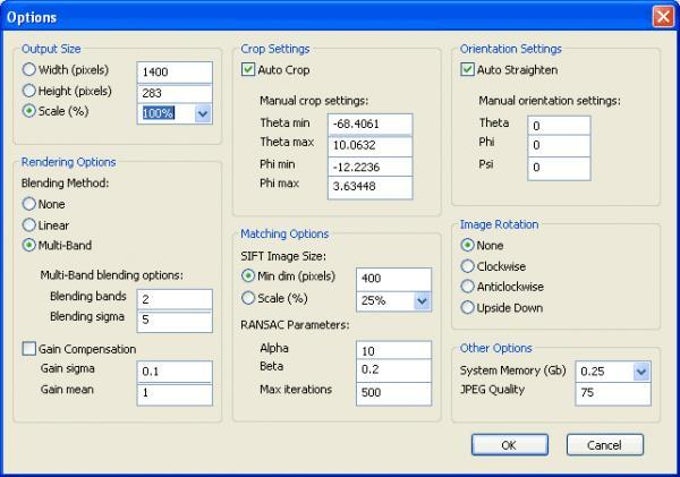Select Upside Down image rotation
Screen dimensions: 680x477
point(467,307)
